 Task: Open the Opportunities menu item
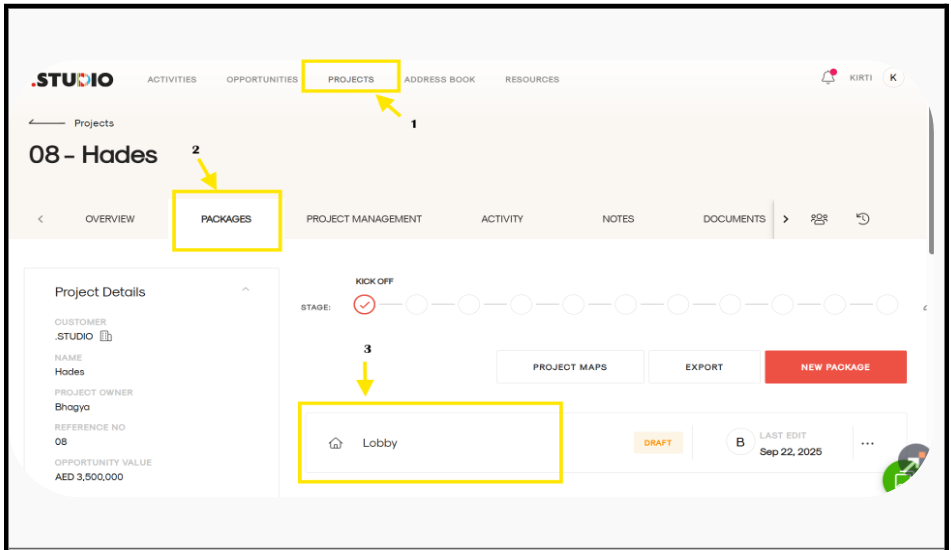point(262,80)
